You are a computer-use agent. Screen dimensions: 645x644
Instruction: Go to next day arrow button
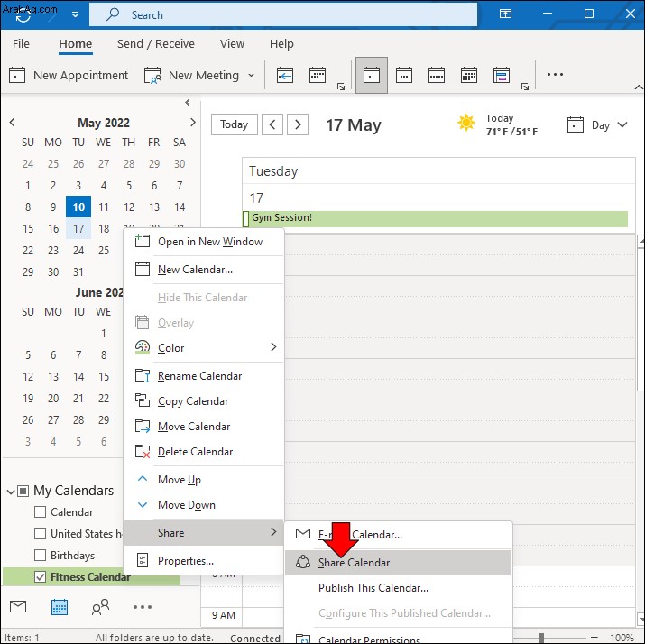[298, 124]
